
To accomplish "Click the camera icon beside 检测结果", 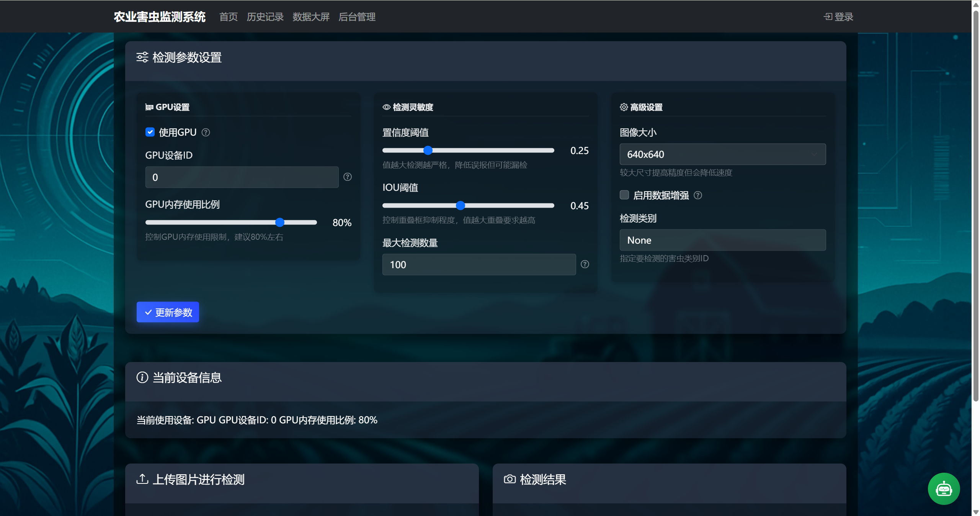I will [x=510, y=479].
